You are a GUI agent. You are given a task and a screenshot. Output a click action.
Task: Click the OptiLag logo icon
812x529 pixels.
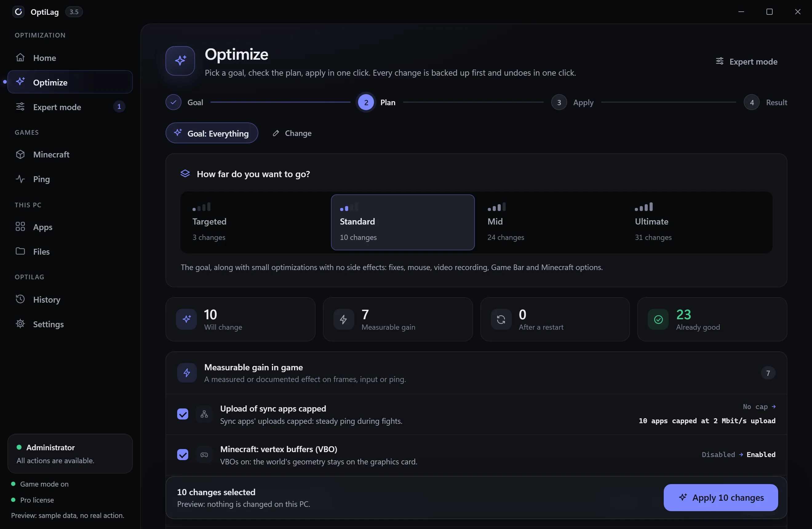pyautogui.click(x=18, y=12)
